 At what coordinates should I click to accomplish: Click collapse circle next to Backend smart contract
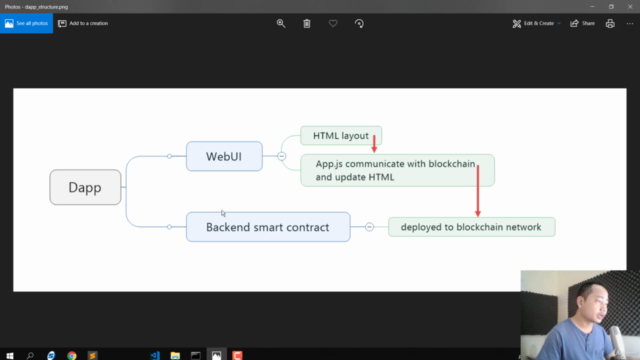tap(369, 227)
